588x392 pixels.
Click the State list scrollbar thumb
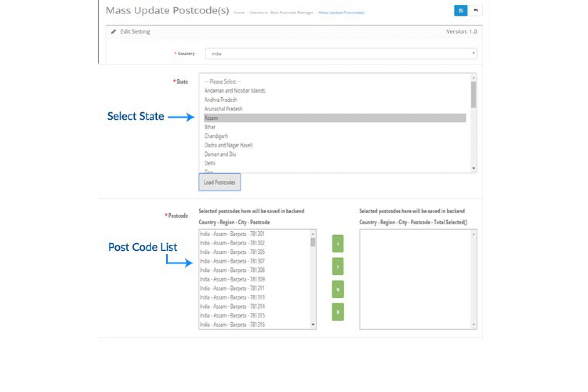[x=474, y=95]
